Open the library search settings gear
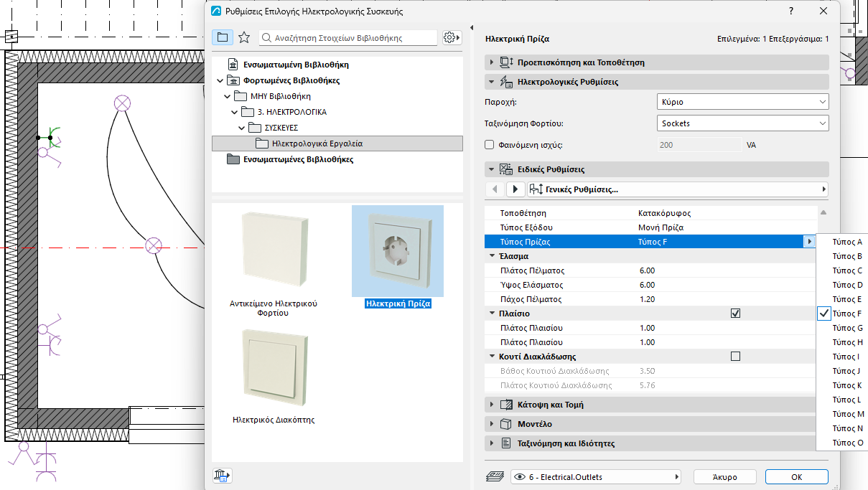868x490 pixels. pyautogui.click(x=451, y=37)
